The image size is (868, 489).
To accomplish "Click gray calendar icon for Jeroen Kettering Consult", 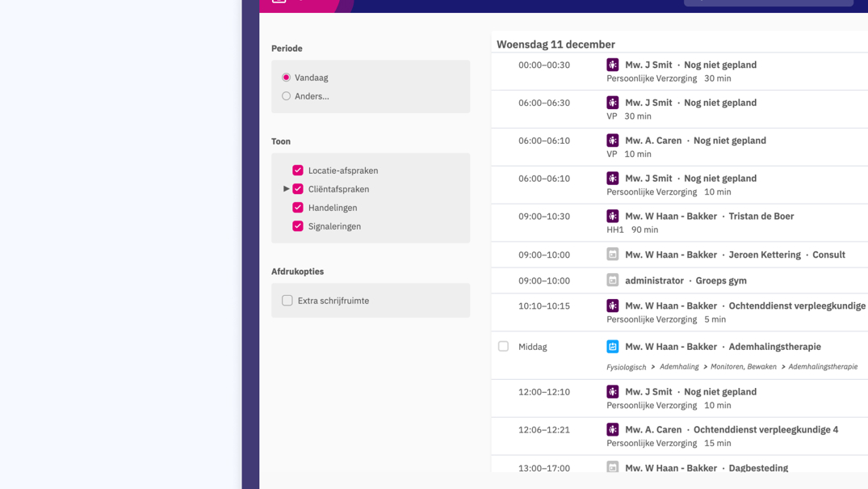I will click(612, 255).
